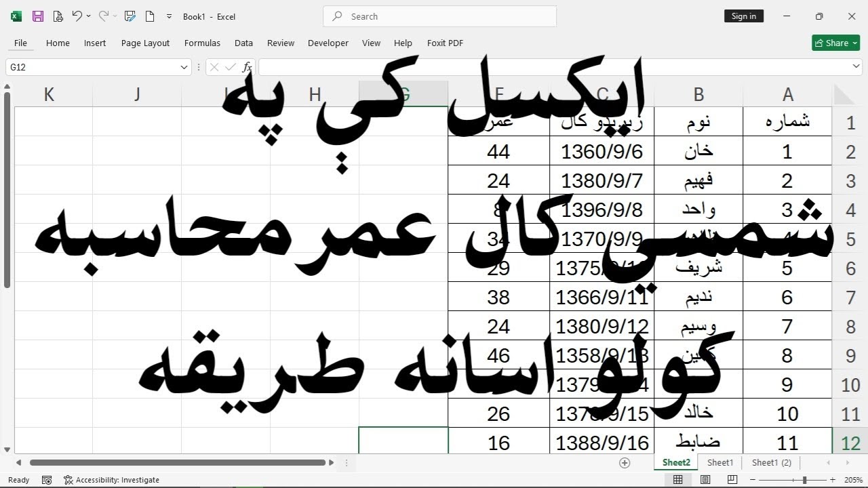Open the Review ribbon tab
The width and height of the screenshot is (868, 488).
[281, 43]
